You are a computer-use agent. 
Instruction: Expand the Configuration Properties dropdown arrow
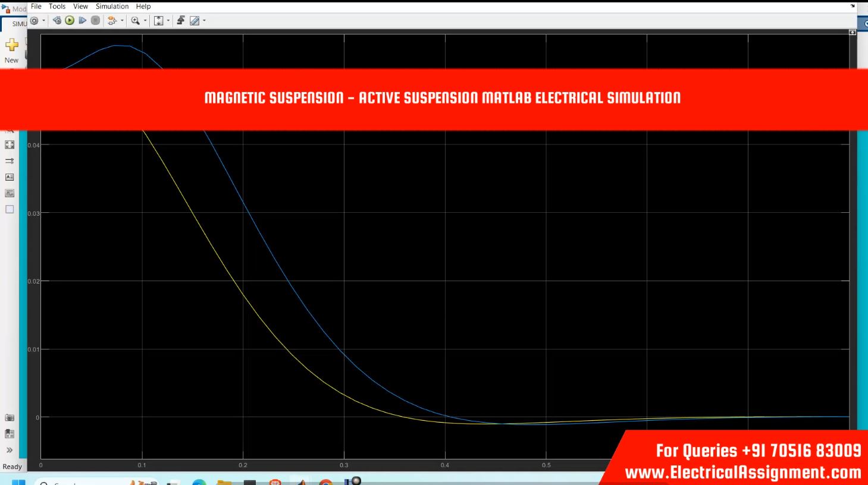[43, 21]
